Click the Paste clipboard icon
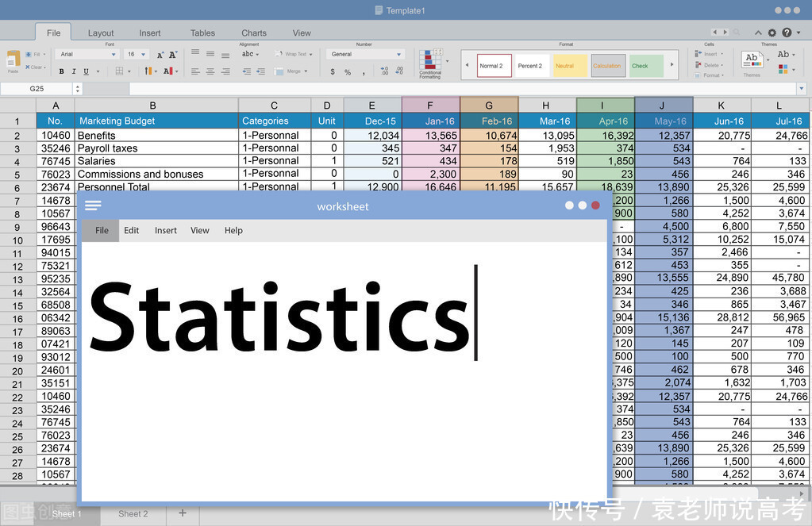812x526 pixels. [x=13, y=60]
